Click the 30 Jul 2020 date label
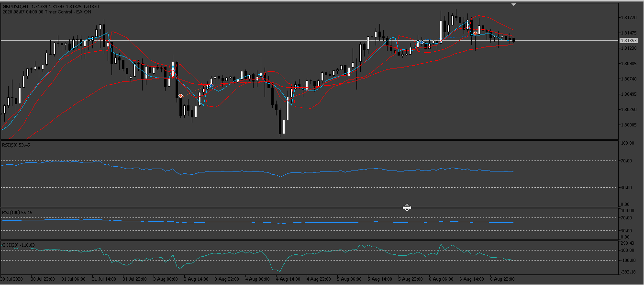Viewport: 644px width, 285px height. (x=12, y=279)
